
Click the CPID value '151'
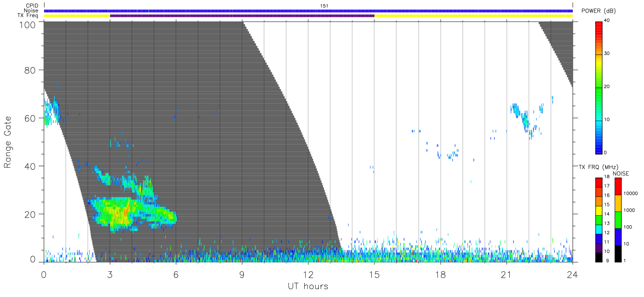coord(325,5)
